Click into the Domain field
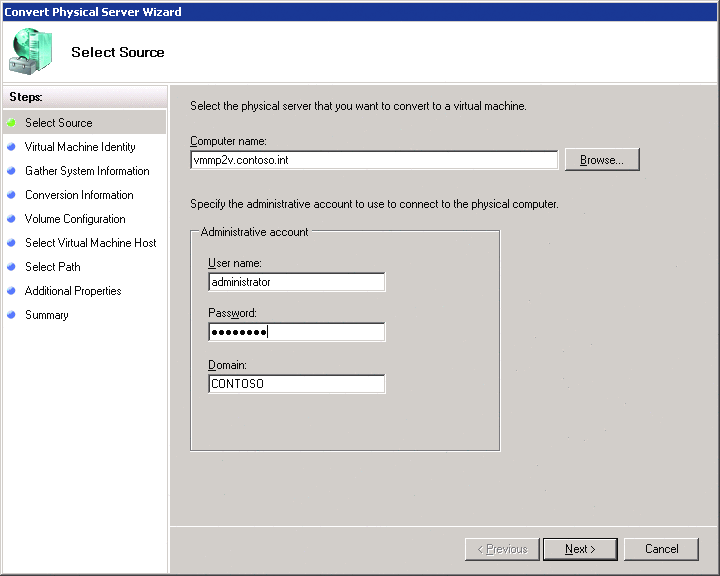 pos(297,384)
